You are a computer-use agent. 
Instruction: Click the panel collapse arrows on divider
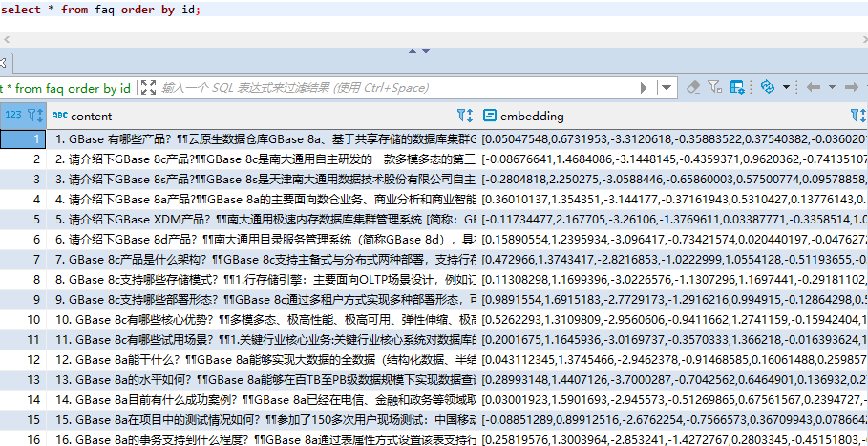[419, 51]
